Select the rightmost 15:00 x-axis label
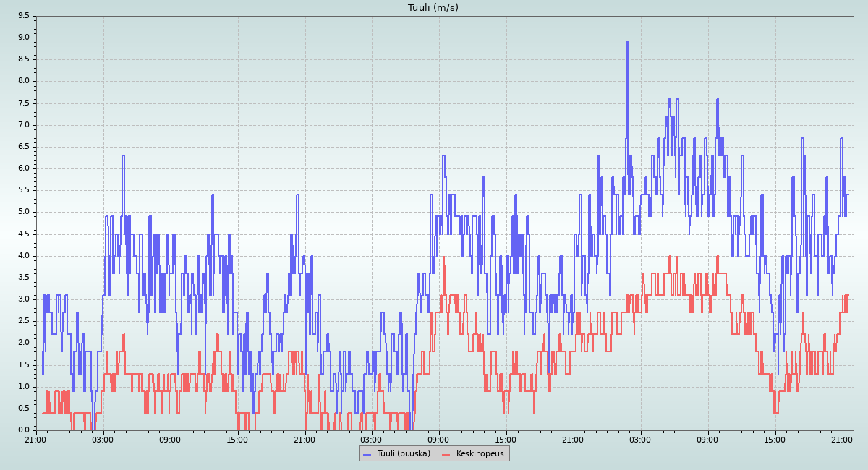This screenshot has height=470, width=868. click(x=775, y=439)
